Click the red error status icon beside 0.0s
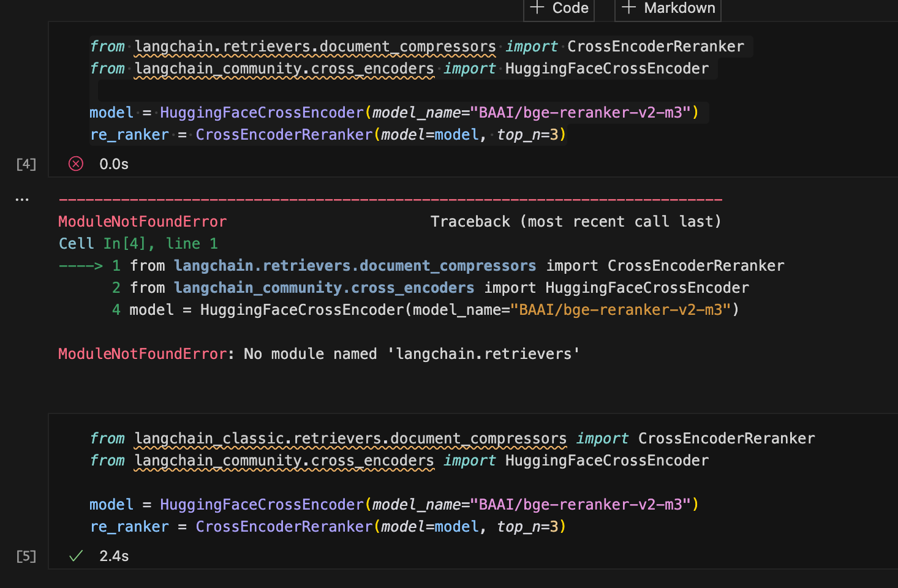 [x=76, y=164]
